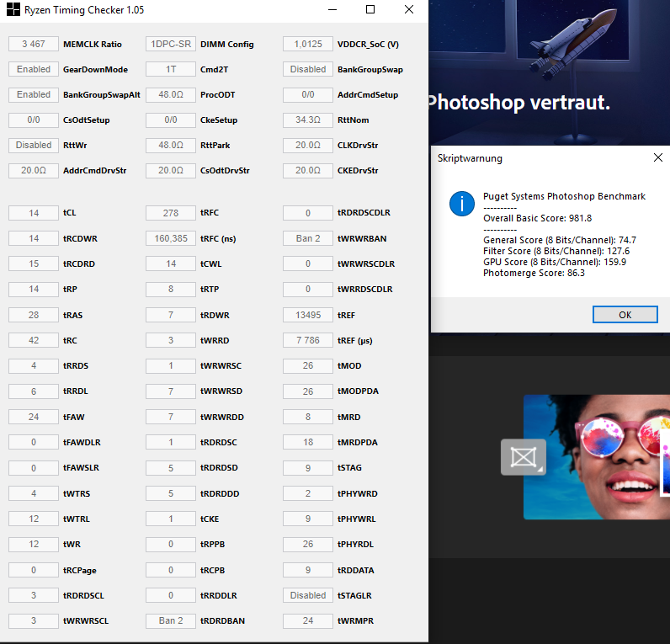This screenshot has width=670, height=644.
Task: Click the tRDRDSCDLR label
Action: [364, 212]
